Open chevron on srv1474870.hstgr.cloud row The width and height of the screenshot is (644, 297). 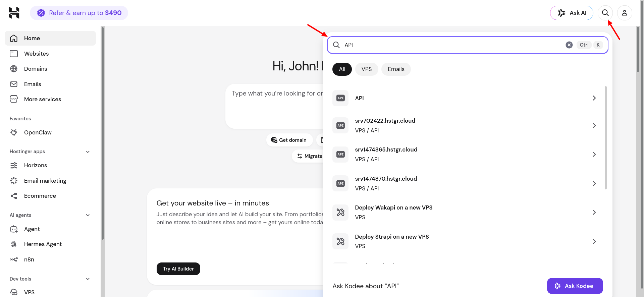[x=594, y=183]
